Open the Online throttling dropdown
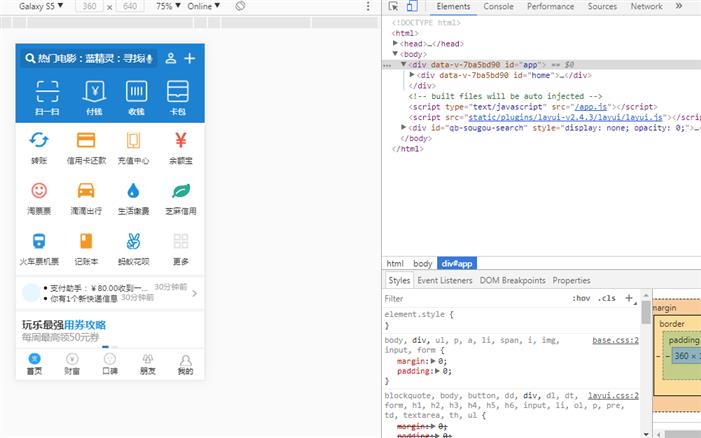Viewport: 701px width, 438px height. point(203,6)
